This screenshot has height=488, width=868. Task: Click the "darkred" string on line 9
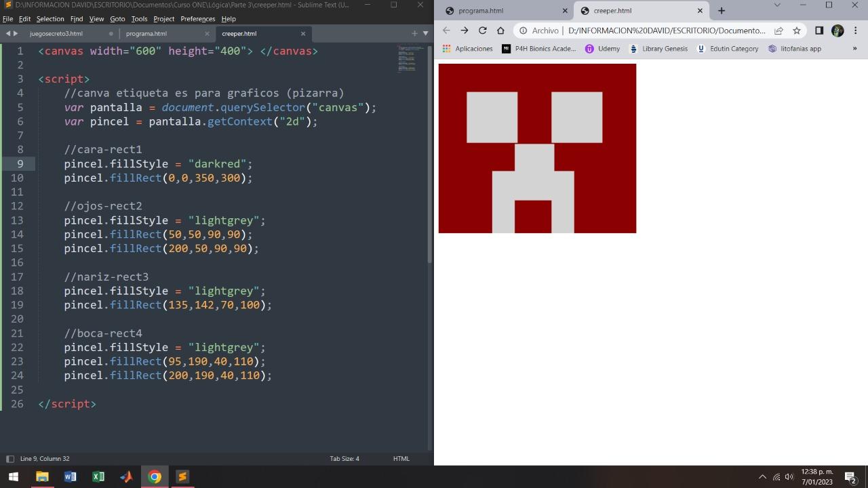tap(217, 163)
